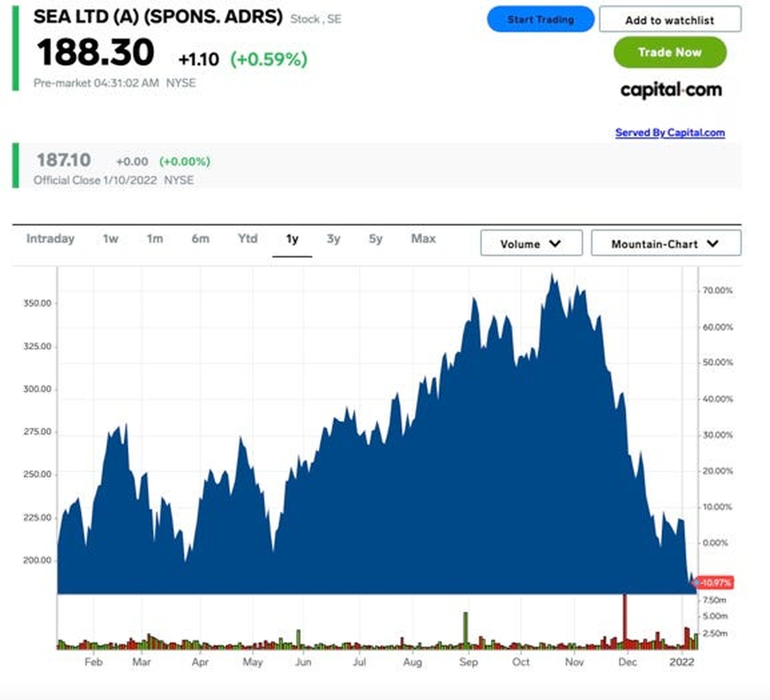Click the Start Trading button
The image size is (770, 700).
(x=540, y=19)
